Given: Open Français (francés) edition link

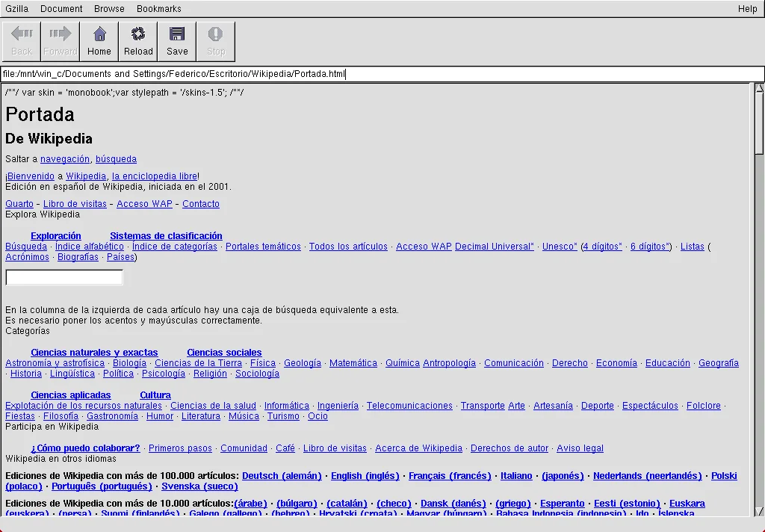Looking at the screenshot, I should coord(450,476).
